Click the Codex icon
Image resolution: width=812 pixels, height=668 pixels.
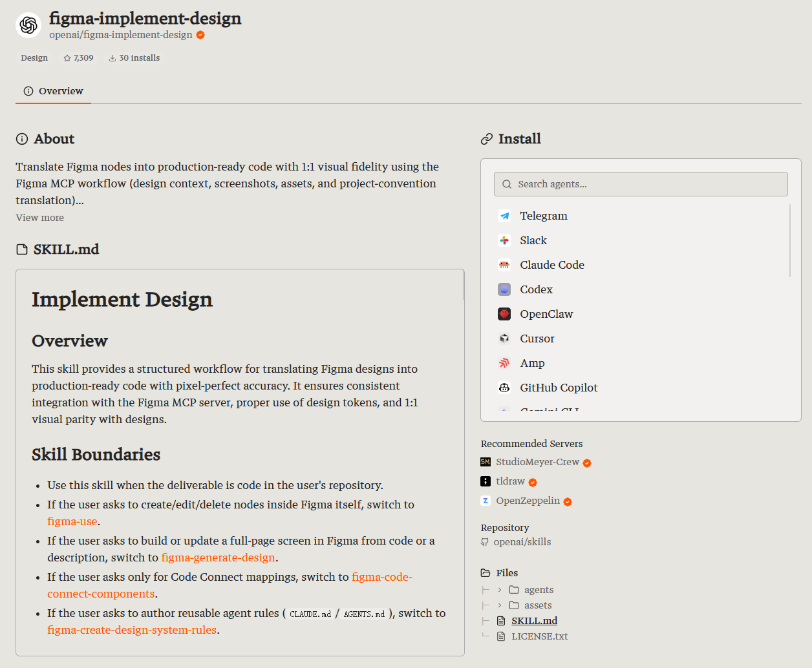504,289
